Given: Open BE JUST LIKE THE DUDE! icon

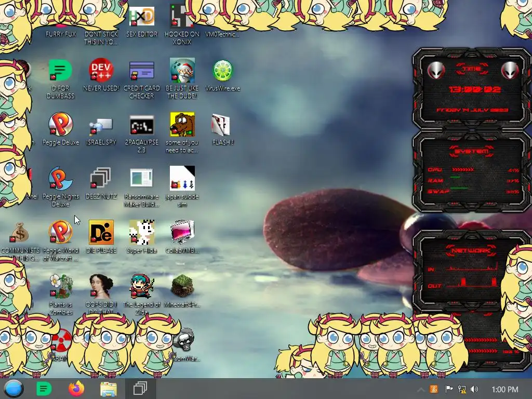Looking at the screenshot, I should coord(182,70).
